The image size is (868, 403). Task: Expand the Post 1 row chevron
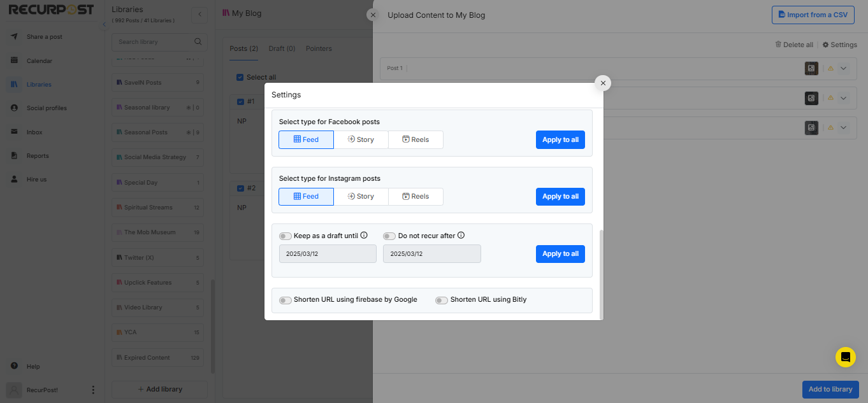(843, 68)
